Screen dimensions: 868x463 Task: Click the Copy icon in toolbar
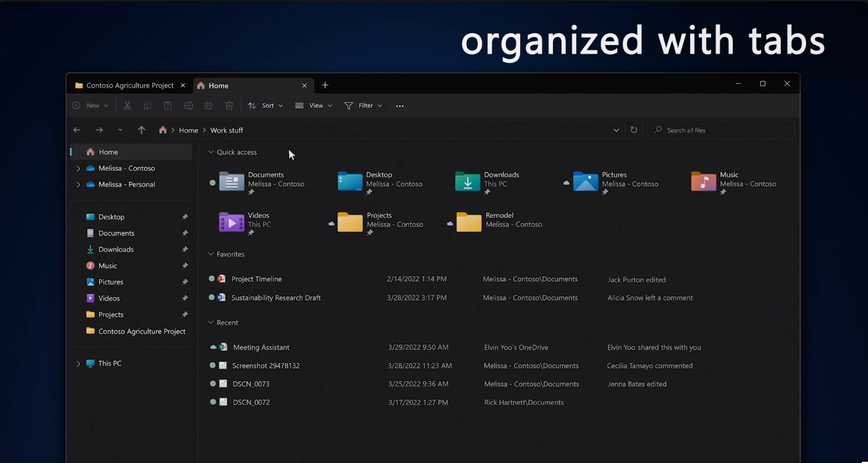(x=148, y=106)
